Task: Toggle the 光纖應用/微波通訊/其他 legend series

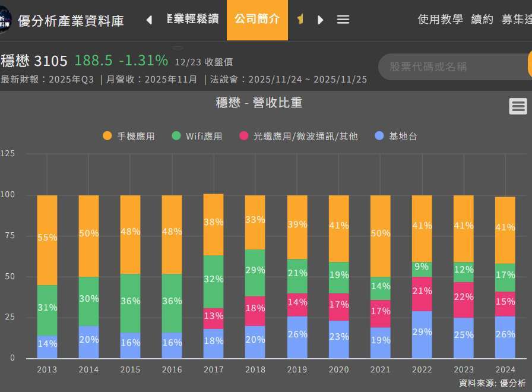Action: (x=305, y=136)
